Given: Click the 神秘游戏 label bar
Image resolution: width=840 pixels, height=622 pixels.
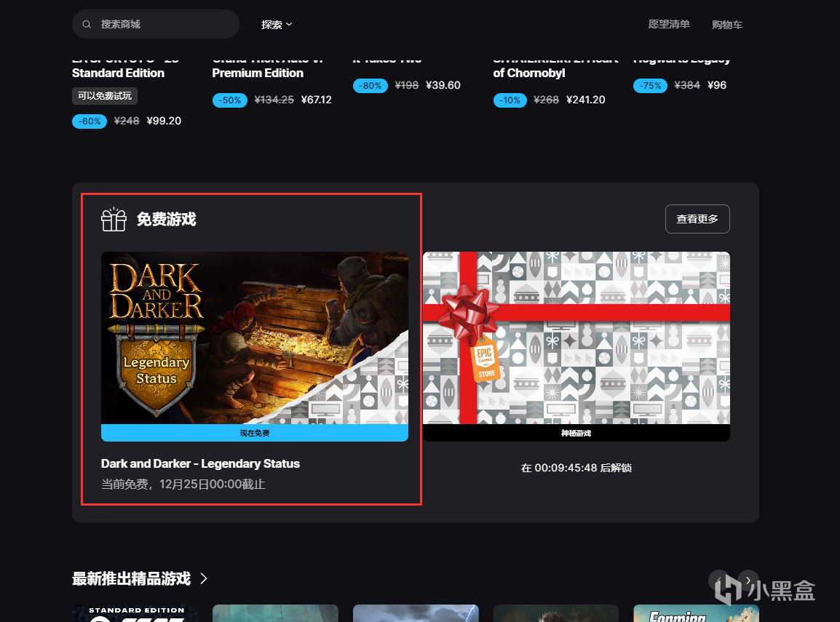Looking at the screenshot, I should pyautogui.click(x=576, y=433).
